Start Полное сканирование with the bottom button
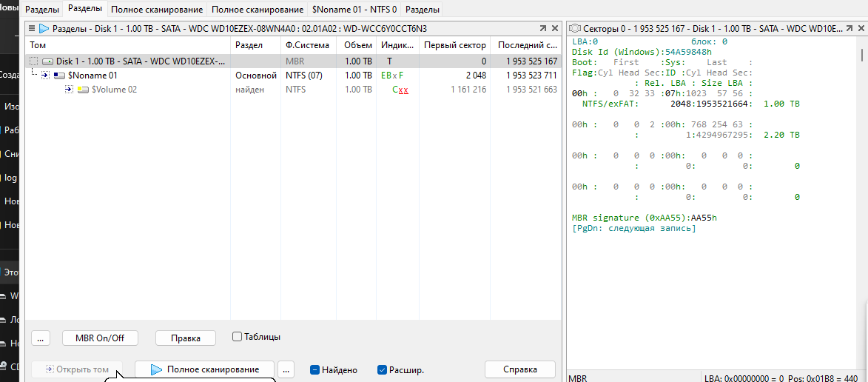The image size is (868, 382). click(x=204, y=369)
